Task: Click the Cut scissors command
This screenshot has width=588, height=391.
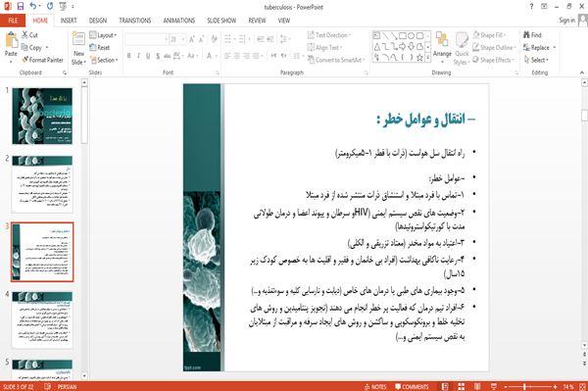Action: tap(29, 35)
